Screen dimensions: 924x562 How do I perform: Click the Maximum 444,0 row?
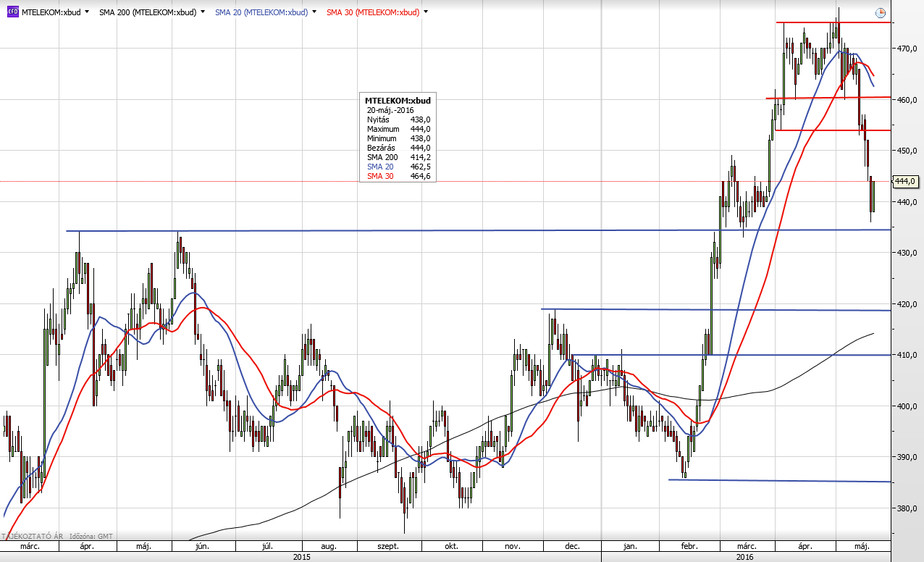(x=398, y=128)
